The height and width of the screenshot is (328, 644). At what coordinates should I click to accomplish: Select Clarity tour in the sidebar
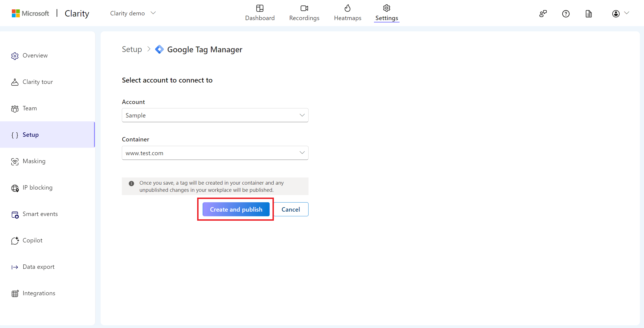coord(47,82)
